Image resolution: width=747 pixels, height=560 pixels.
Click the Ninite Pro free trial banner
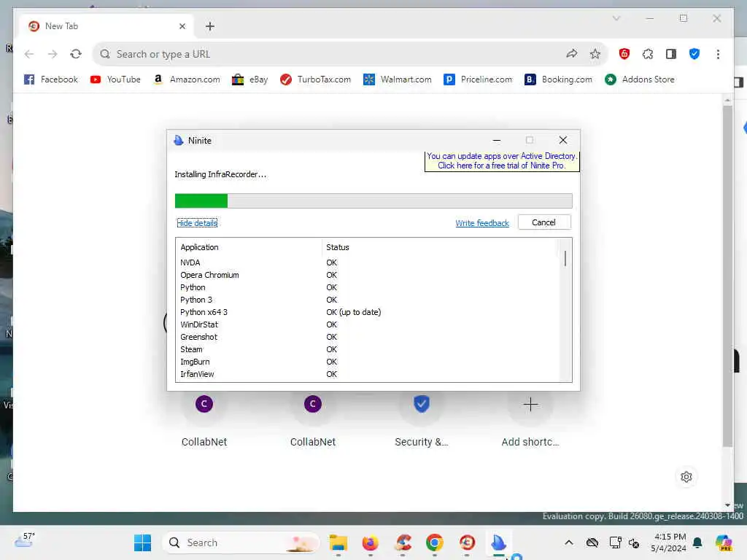pyautogui.click(x=502, y=161)
